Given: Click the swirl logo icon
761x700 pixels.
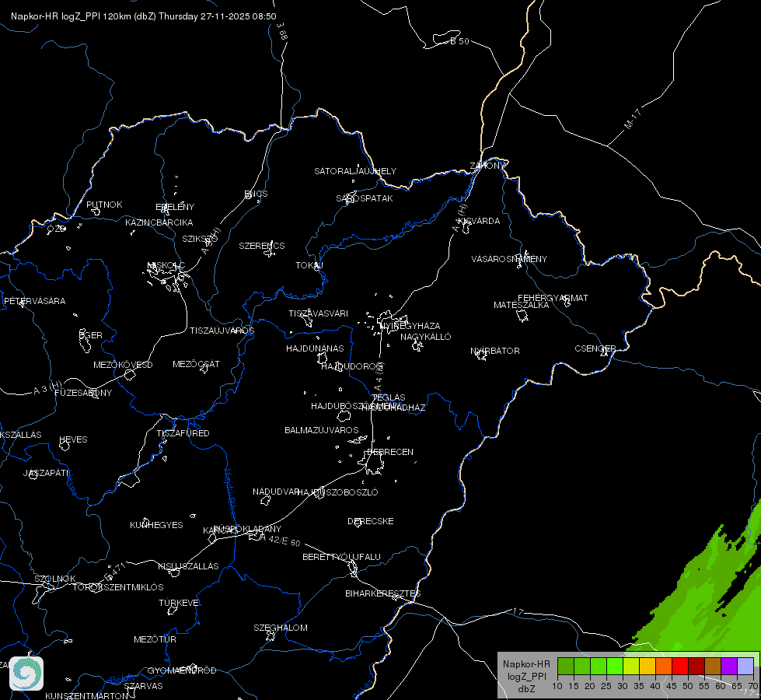Looking at the screenshot, I should [26, 674].
